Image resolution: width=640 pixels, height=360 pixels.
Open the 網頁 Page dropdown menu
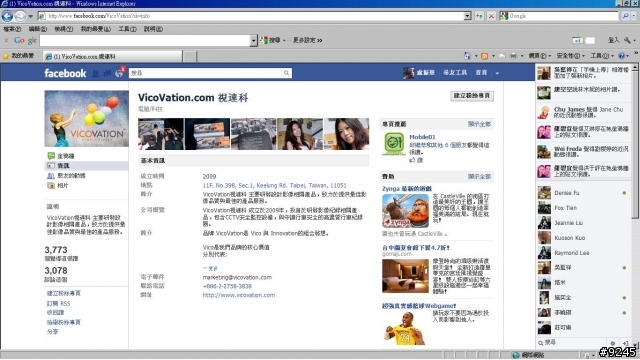pyautogui.click(x=540, y=56)
